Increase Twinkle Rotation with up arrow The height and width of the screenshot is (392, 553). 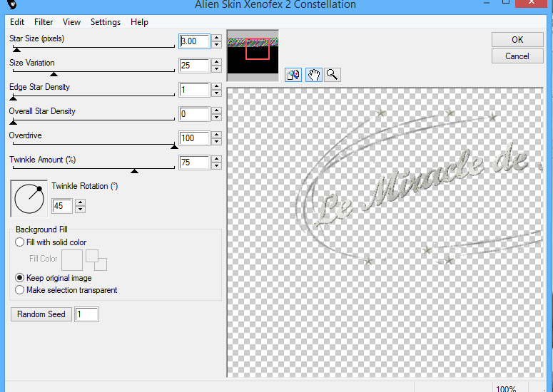click(x=80, y=202)
